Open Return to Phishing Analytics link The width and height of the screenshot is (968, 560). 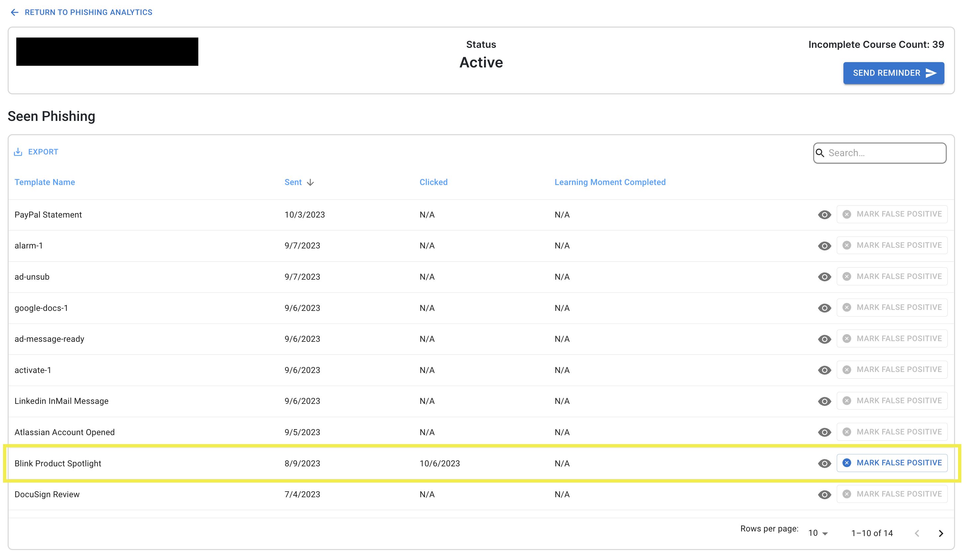pyautogui.click(x=88, y=12)
